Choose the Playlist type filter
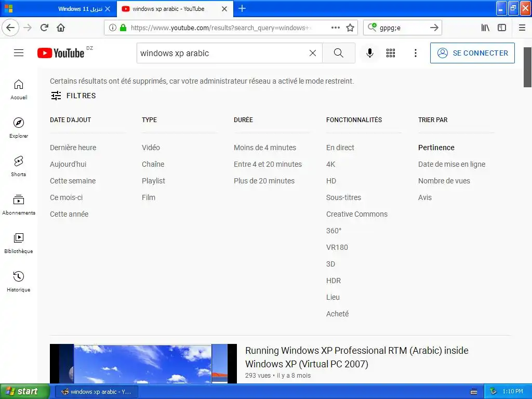 click(153, 181)
